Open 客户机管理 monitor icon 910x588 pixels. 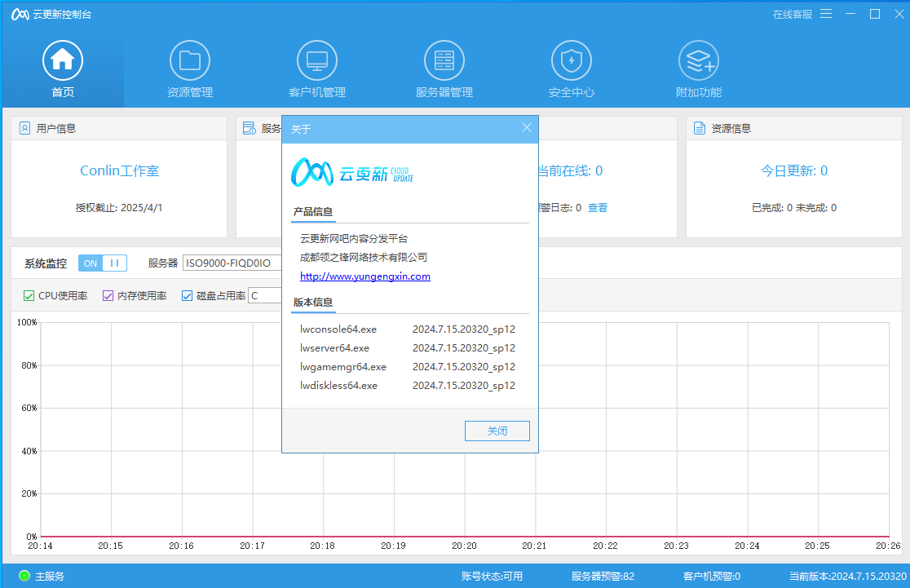click(x=317, y=60)
